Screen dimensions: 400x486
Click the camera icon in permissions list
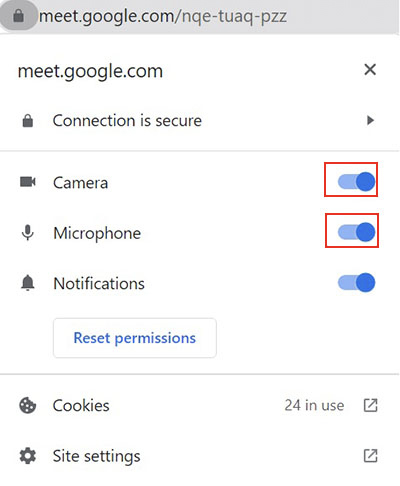click(28, 182)
